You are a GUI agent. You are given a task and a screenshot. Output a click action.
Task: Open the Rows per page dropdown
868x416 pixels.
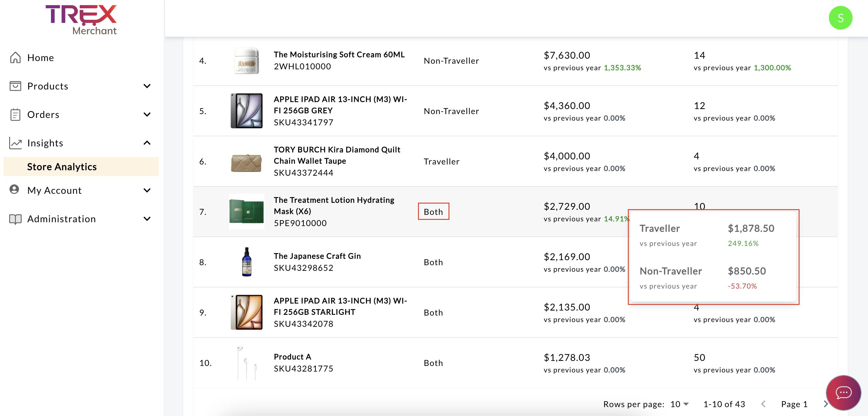[x=679, y=404]
